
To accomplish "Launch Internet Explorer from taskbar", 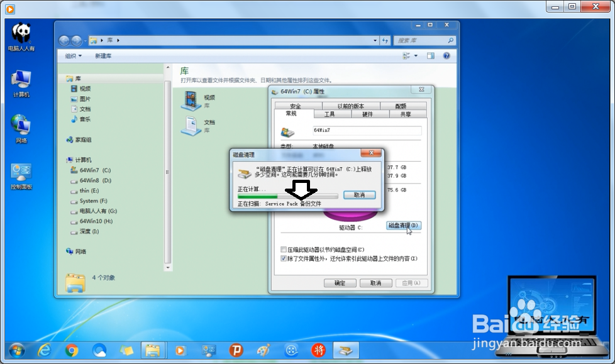I will 44,350.
